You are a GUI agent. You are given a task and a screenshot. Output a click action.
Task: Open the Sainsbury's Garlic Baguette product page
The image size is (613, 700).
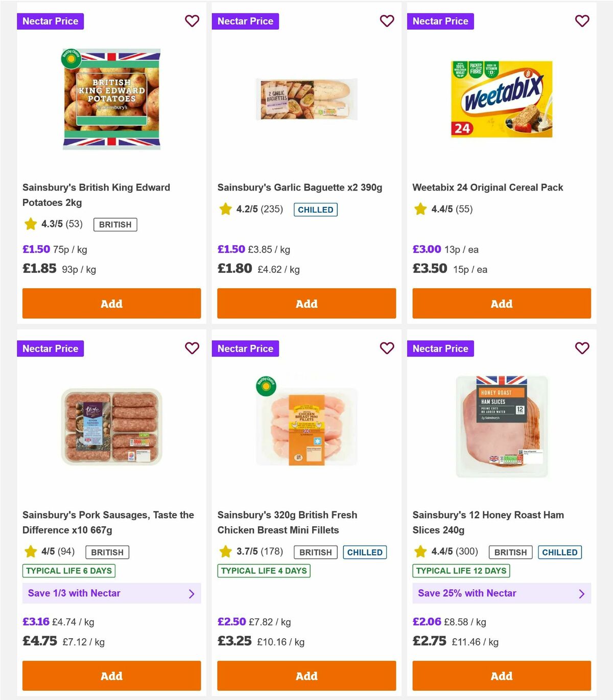[x=300, y=187]
